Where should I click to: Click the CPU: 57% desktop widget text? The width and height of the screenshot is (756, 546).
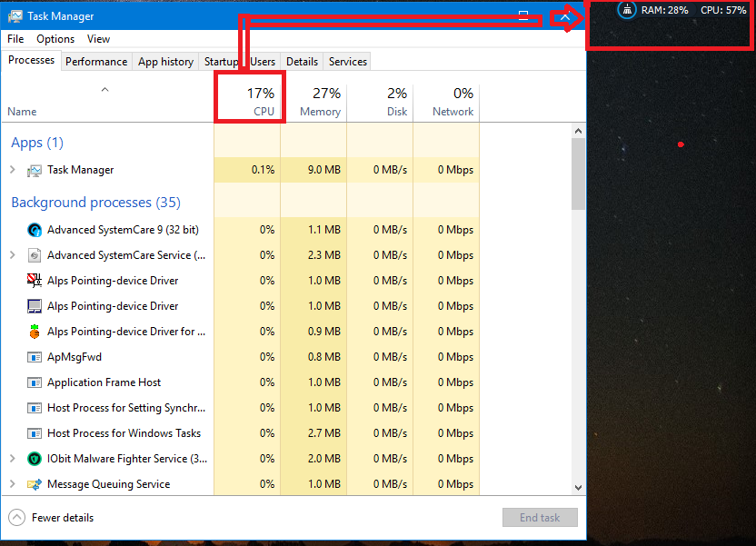(723, 10)
